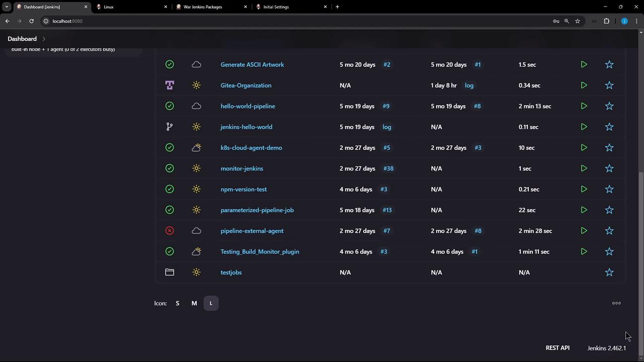The image size is (644, 362).
Task: Open the tab search dropdown arrow
Action: tap(7, 7)
